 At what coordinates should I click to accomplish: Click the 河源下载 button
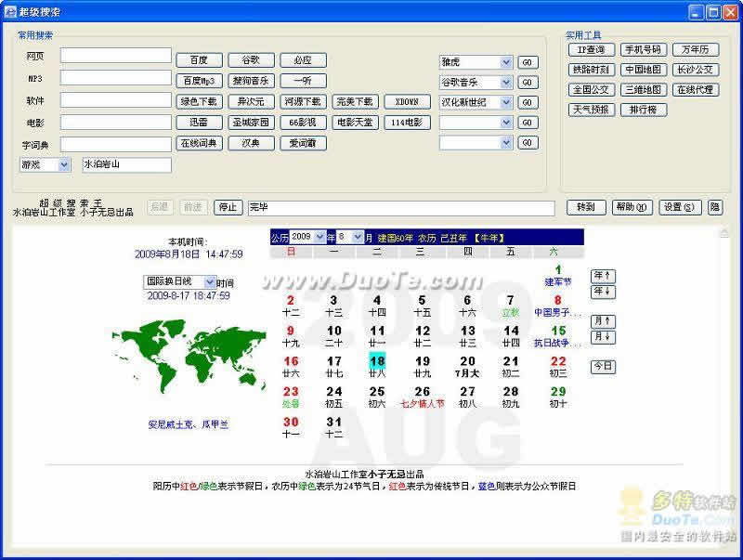304,102
